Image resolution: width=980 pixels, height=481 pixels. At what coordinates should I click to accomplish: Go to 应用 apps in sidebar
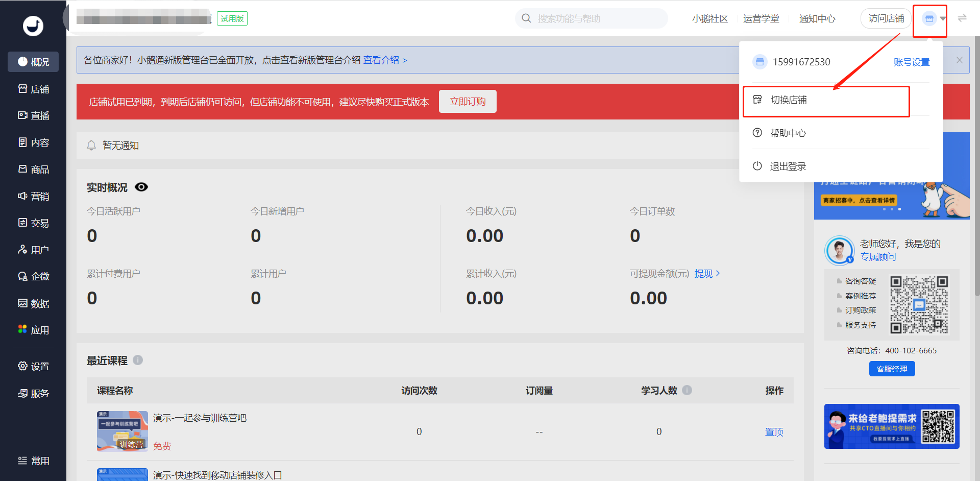33,330
